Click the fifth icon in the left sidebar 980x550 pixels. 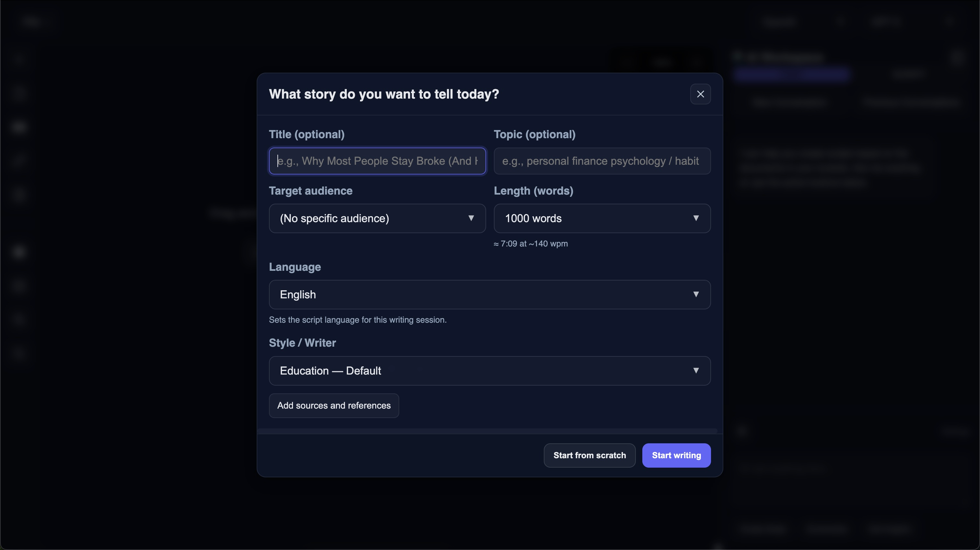click(x=19, y=194)
